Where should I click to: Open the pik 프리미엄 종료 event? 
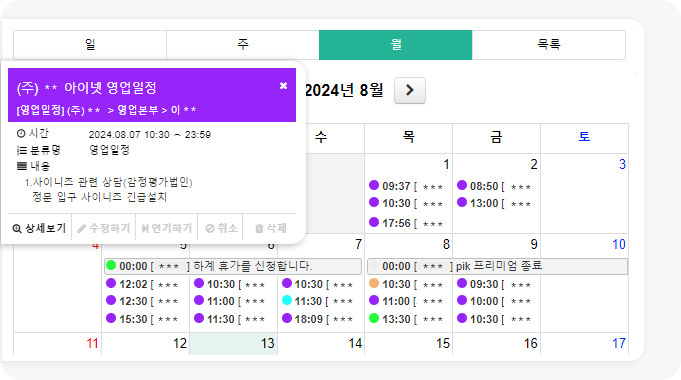pos(497,266)
